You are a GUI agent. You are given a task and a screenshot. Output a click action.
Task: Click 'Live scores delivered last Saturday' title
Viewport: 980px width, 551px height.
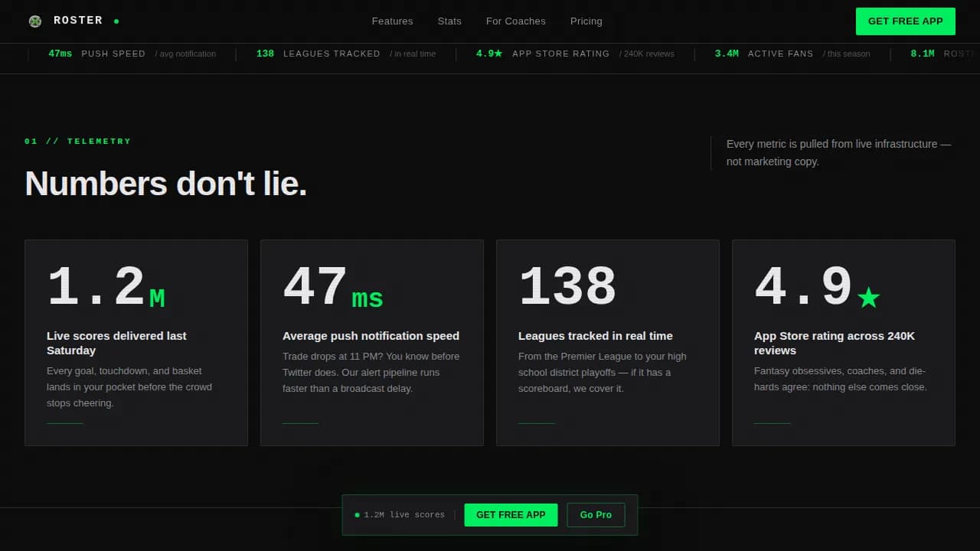point(116,343)
